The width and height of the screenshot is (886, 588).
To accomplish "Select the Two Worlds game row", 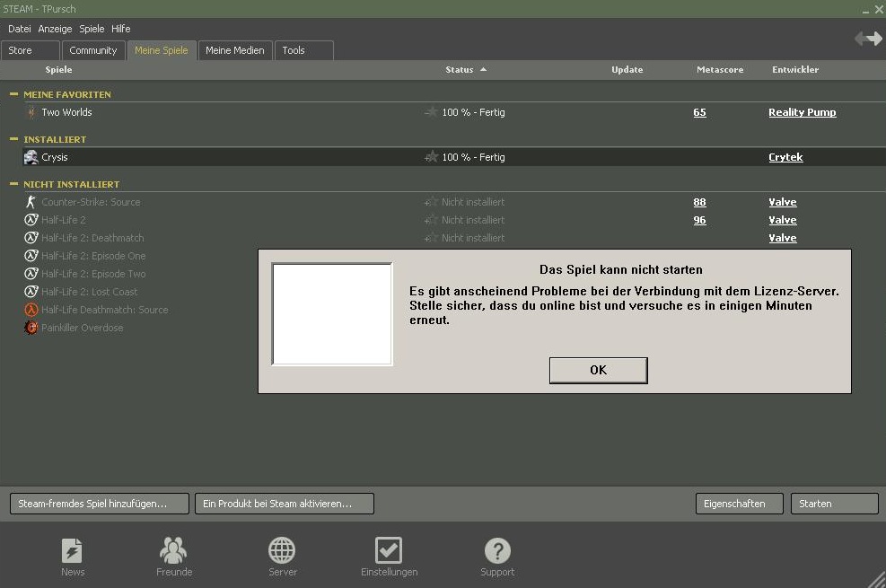I will coord(453,112).
